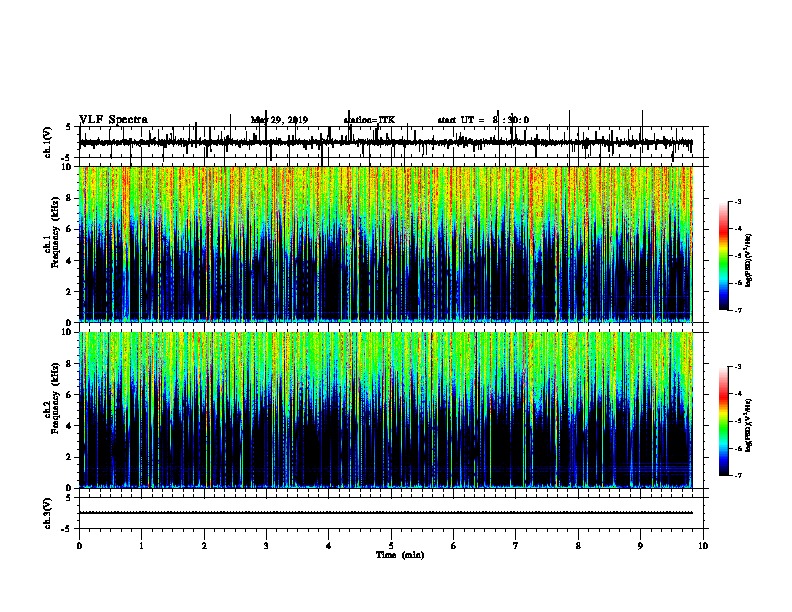Select the "ch.3(V)" axis label
Screen dimensions: 792x612
(48, 513)
